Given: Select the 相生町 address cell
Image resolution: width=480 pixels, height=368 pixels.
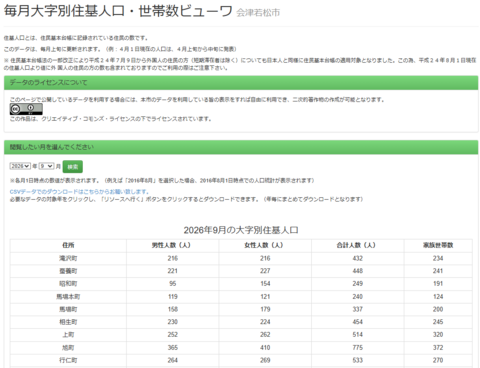Looking at the screenshot, I should pos(68,322).
